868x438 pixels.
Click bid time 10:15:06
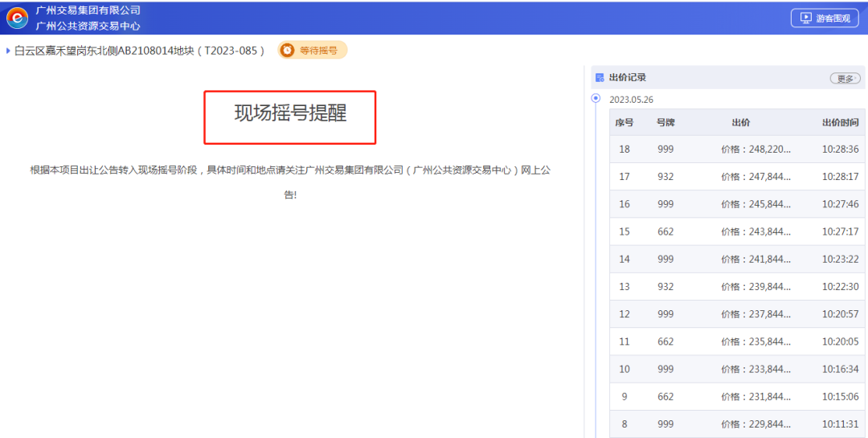[841, 397]
